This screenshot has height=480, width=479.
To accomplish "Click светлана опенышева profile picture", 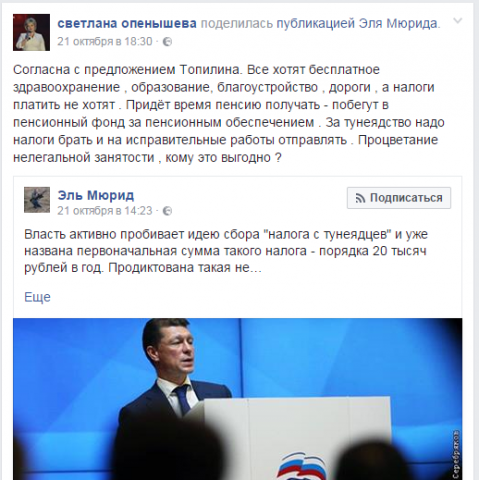I will click(x=31, y=32).
